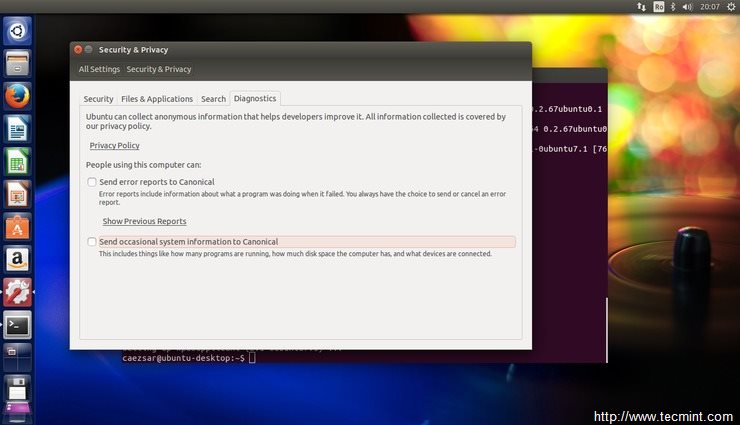This screenshot has width=740, height=425.
Task: Launch Firefox web browser
Action: click(x=17, y=96)
